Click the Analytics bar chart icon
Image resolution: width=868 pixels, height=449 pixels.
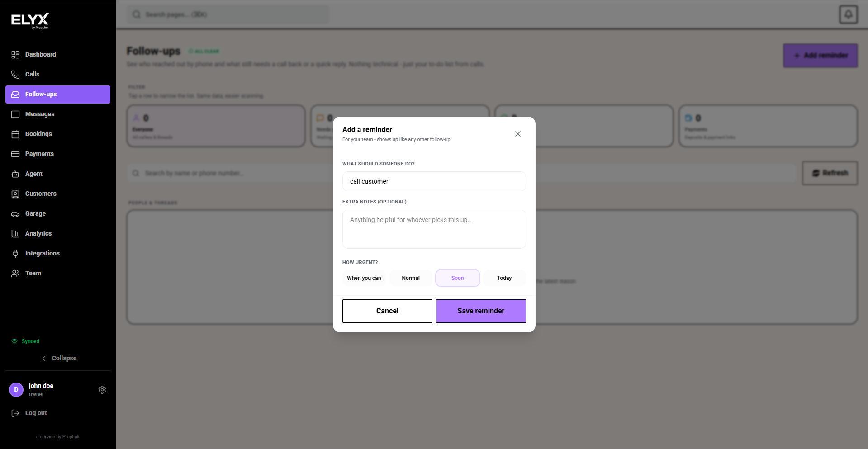pyautogui.click(x=15, y=234)
